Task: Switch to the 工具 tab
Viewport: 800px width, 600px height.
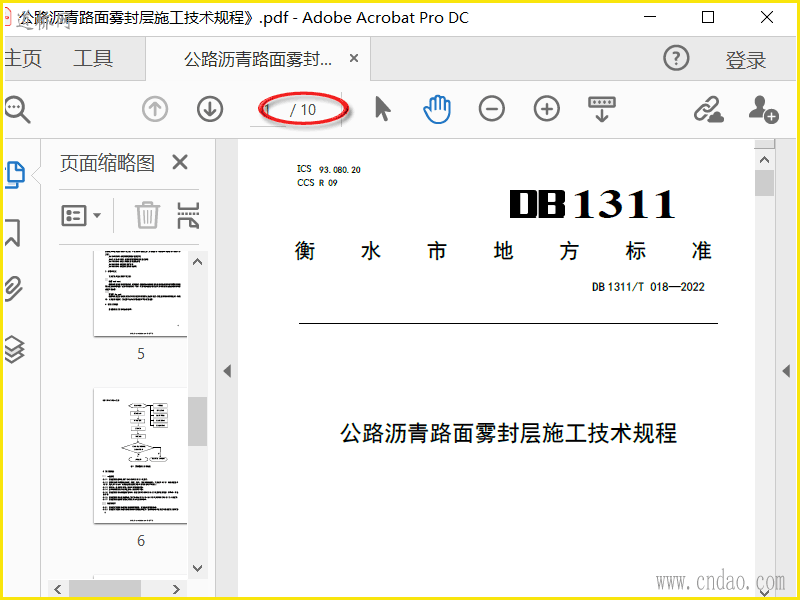Action: point(93,59)
